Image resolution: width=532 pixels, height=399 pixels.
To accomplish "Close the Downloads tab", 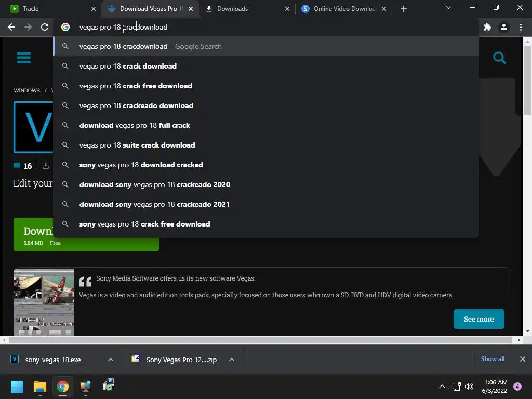I will [287, 9].
